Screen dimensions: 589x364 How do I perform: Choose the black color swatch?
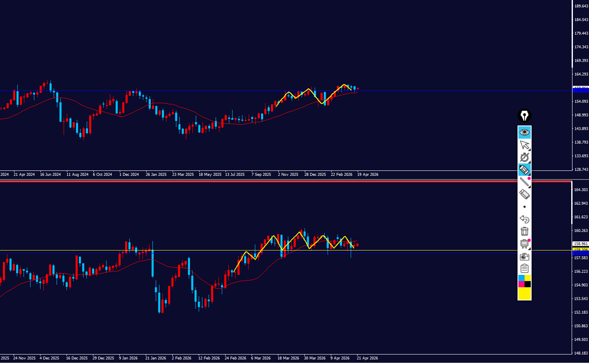[527, 284]
